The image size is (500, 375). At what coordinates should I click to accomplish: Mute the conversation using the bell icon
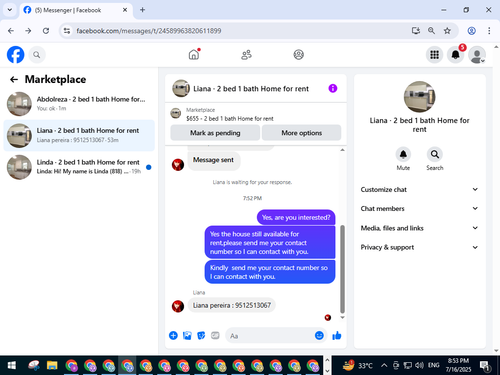(x=403, y=154)
